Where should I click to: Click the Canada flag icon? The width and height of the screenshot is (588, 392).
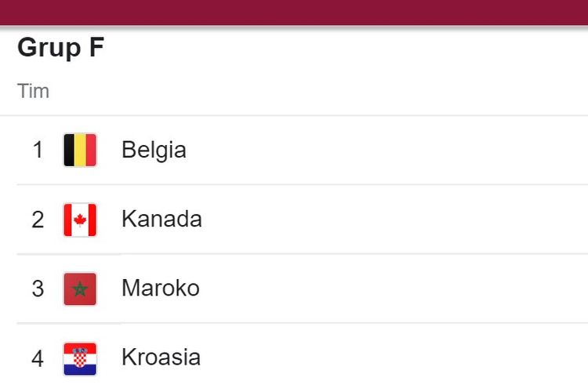coord(80,220)
